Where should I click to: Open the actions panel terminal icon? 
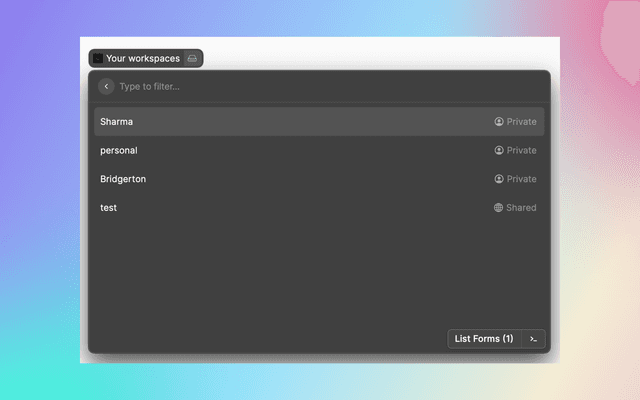point(534,339)
